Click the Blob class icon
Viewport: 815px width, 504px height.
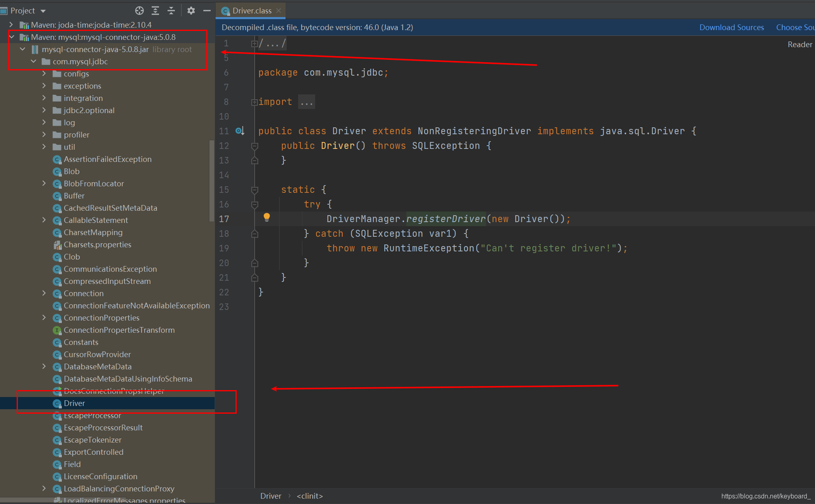[x=57, y=172]
